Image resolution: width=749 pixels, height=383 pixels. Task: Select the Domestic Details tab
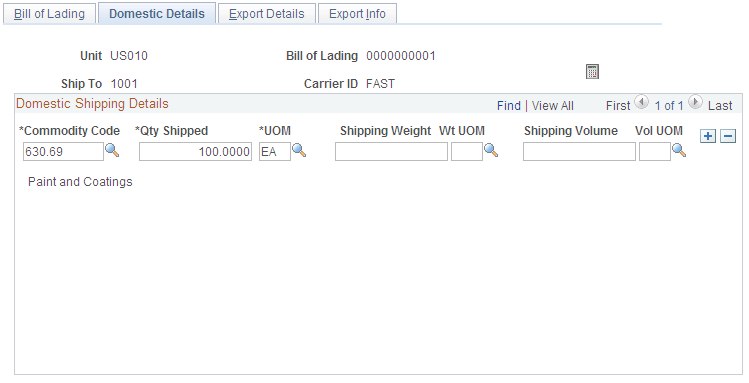point(157,13)
